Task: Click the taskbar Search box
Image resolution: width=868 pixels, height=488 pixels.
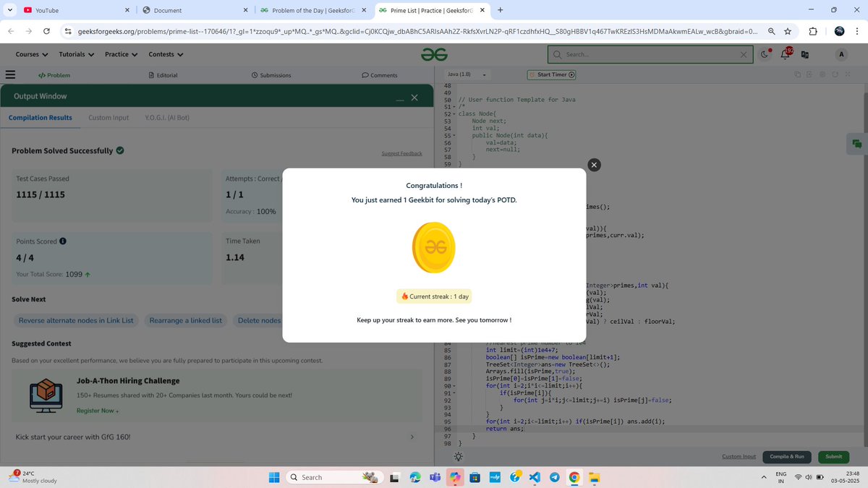Action: [x=334, y=477]
